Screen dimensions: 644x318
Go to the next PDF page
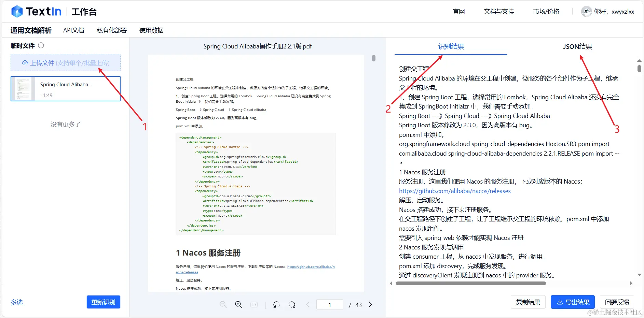tap(370, 304)
